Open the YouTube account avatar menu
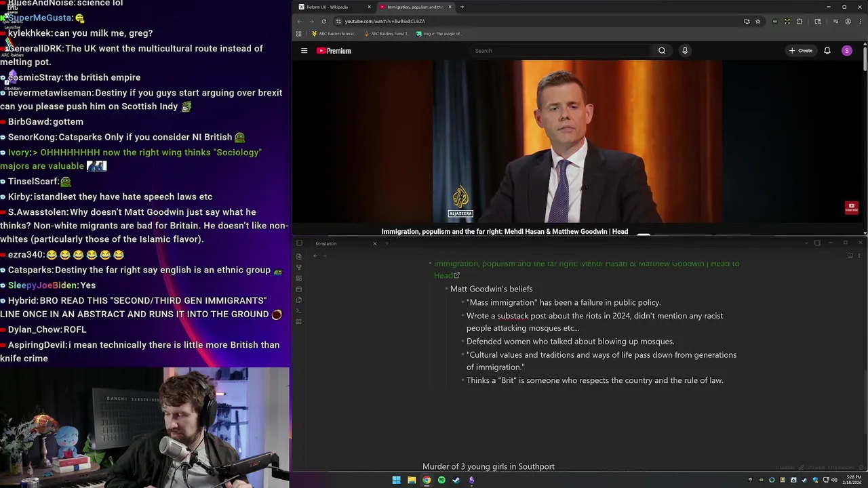 (847, 51)
